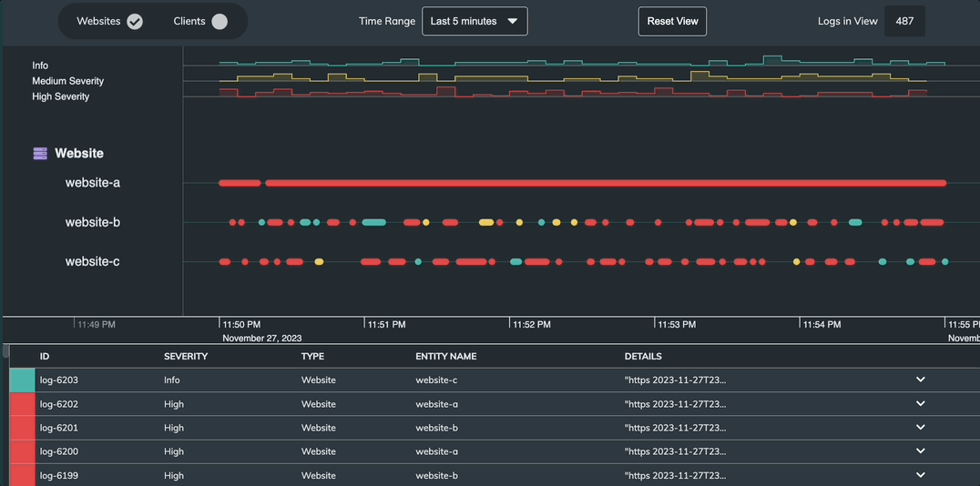This screenshot has height=486, width=980.
Task: Open the Time Range dropdown
Action: (475, 21)
